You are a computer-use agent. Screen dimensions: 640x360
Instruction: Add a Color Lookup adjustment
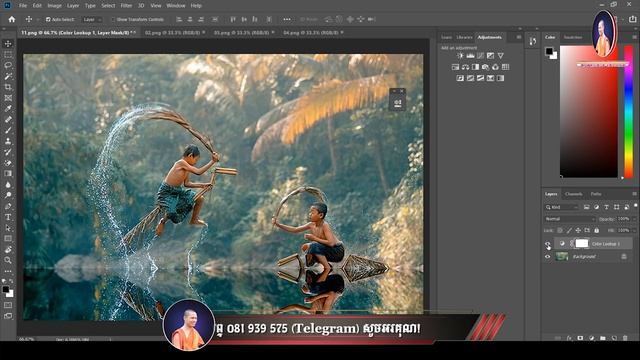pyautogui.click(x=505, y=67)
